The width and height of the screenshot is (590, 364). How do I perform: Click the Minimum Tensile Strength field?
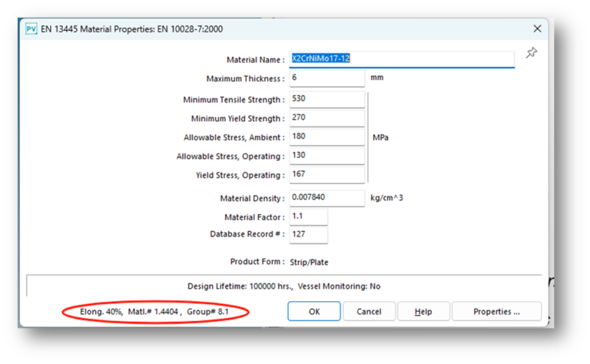326,99
